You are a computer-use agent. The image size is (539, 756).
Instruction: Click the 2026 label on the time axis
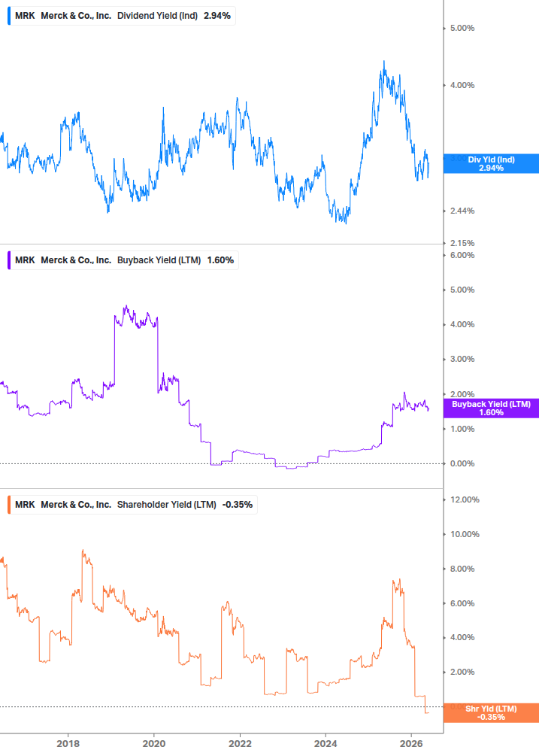tap(411, 743)
